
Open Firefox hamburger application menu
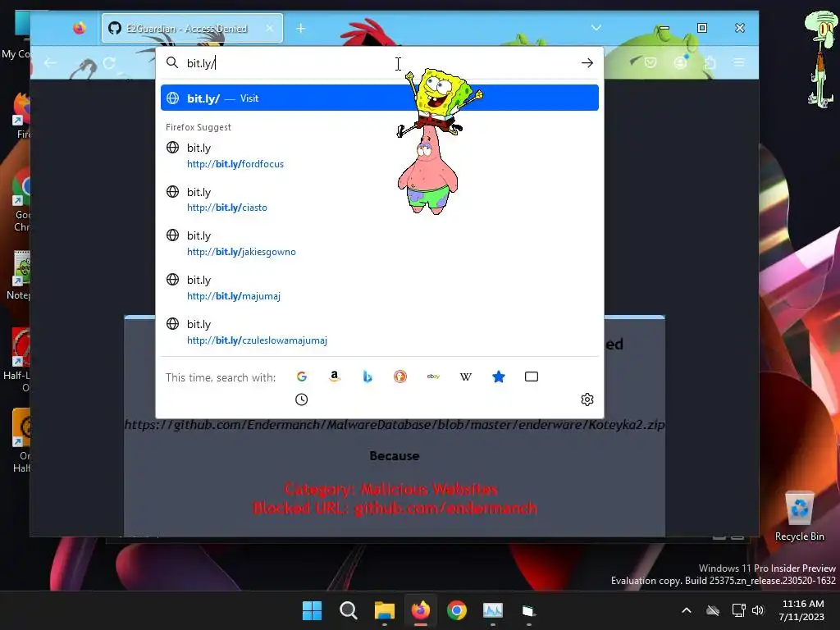[x=739, y=62]
